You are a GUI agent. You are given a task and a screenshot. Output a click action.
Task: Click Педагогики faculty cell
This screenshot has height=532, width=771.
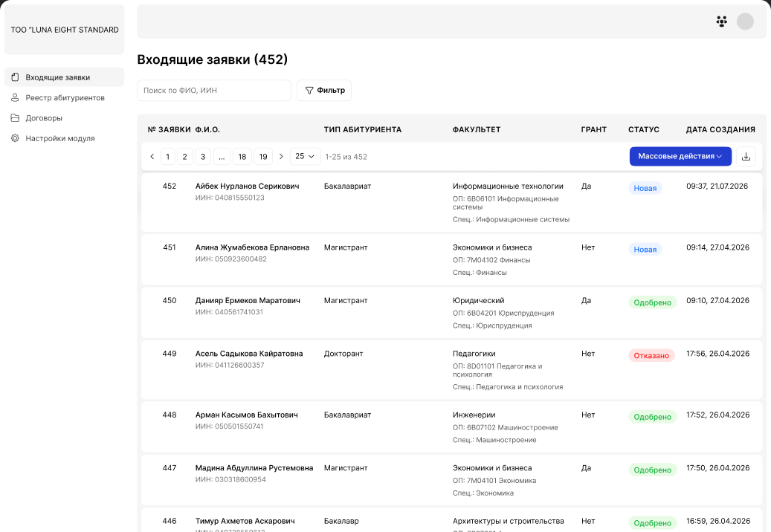474,354
